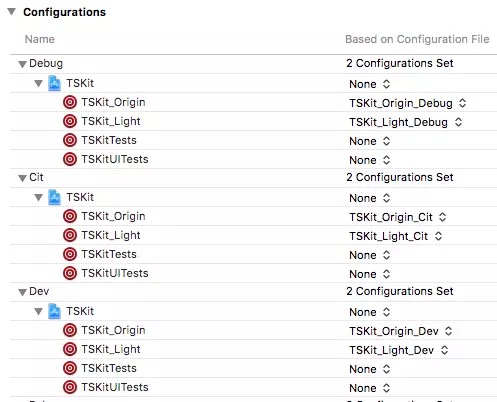Collapse the Cit configuration group
The width and height of the screenshot is (497, 402).
coord(22,178)
